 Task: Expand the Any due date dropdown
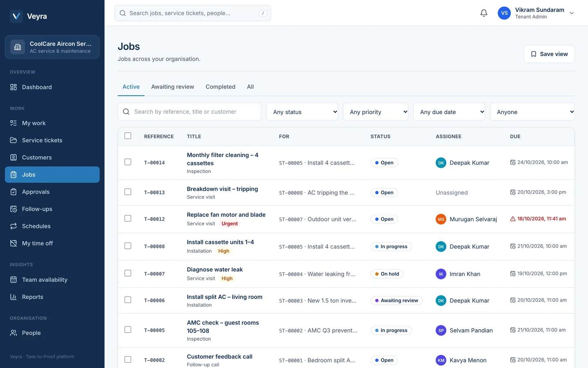(449, 112)
